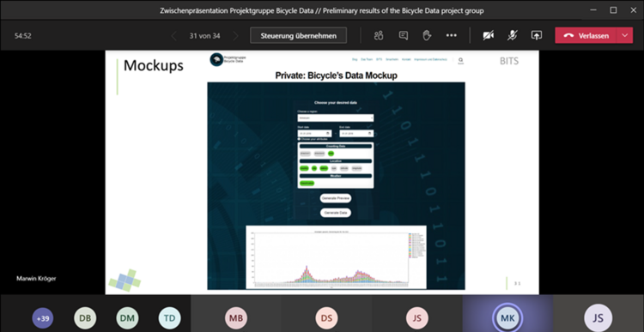
Task: Click the slide counter 31 von 34
Action: 204,36
